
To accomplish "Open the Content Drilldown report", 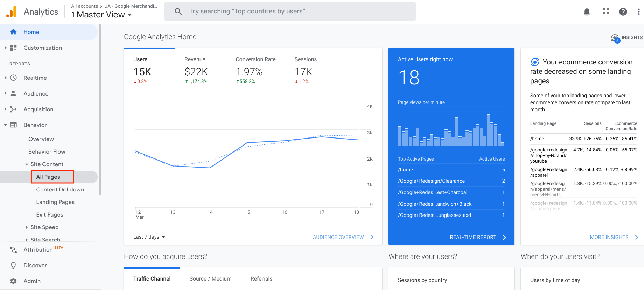I will coord(60,190).
